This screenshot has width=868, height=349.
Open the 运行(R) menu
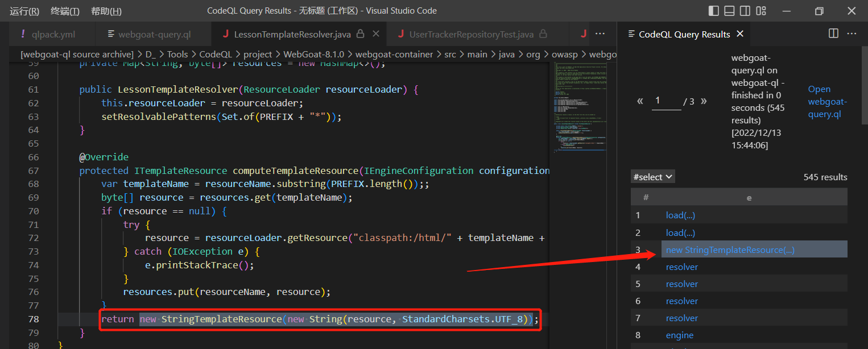(24, 11)
